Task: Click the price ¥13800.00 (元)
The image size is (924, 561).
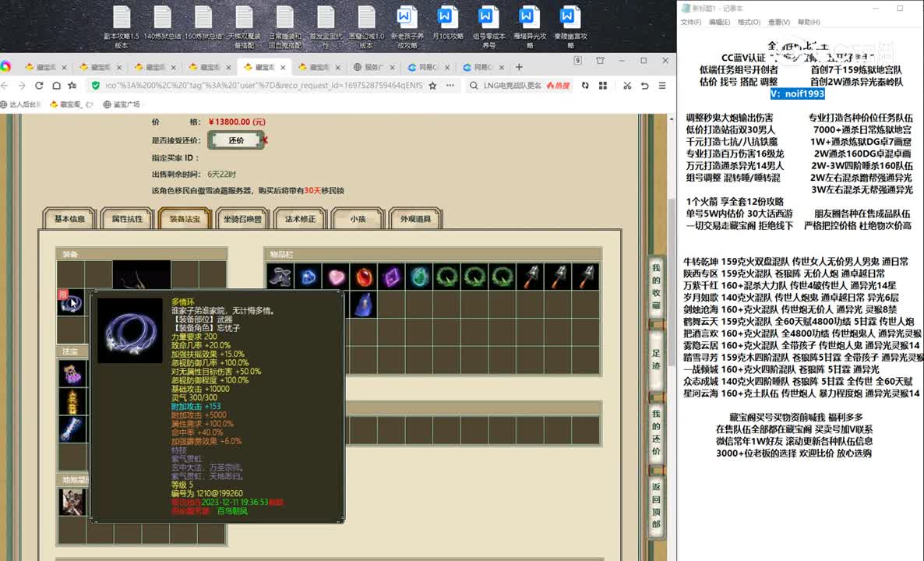Action: [237, 122]
